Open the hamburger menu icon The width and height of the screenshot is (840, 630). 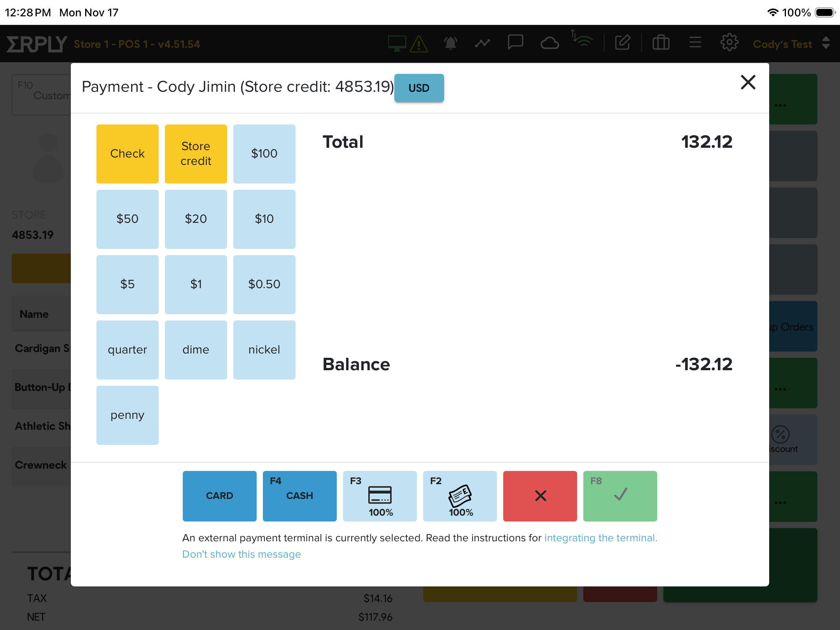pos(695,42)
